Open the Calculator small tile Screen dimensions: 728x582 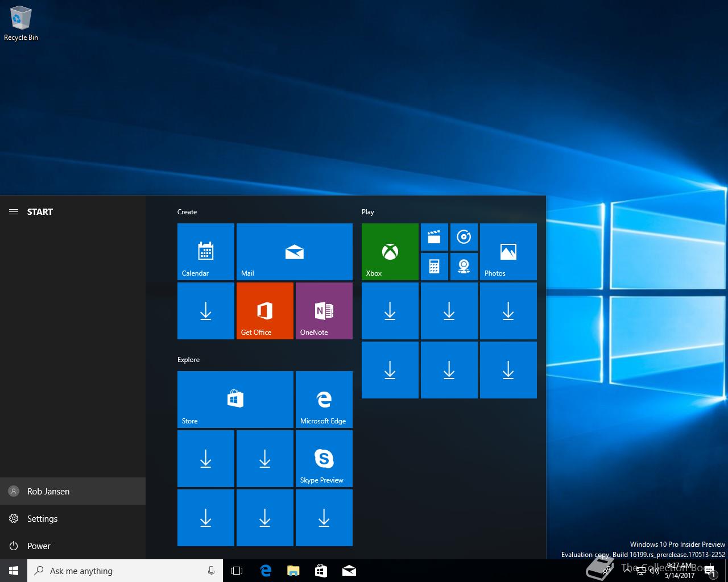435,267
